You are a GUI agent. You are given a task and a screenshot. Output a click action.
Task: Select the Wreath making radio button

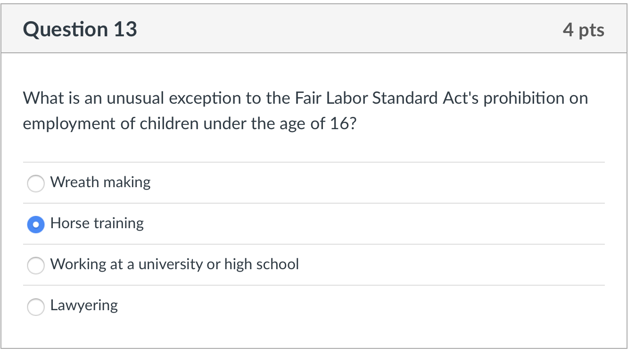[36, 183]
